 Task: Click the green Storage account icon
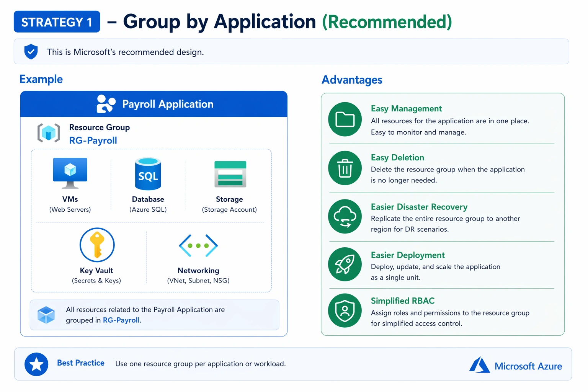point(230,174)
